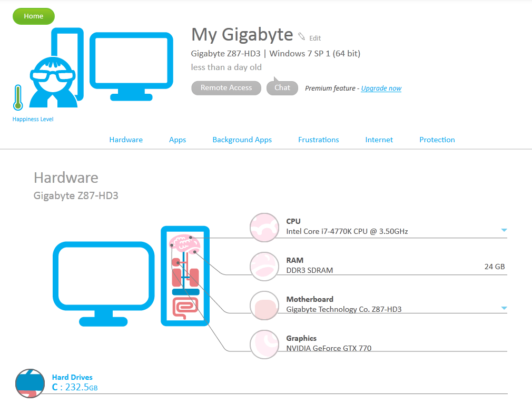This screenshot has height=413, width=532.
Task: Open the Hard Drives heading
Action: click(72, 377)
